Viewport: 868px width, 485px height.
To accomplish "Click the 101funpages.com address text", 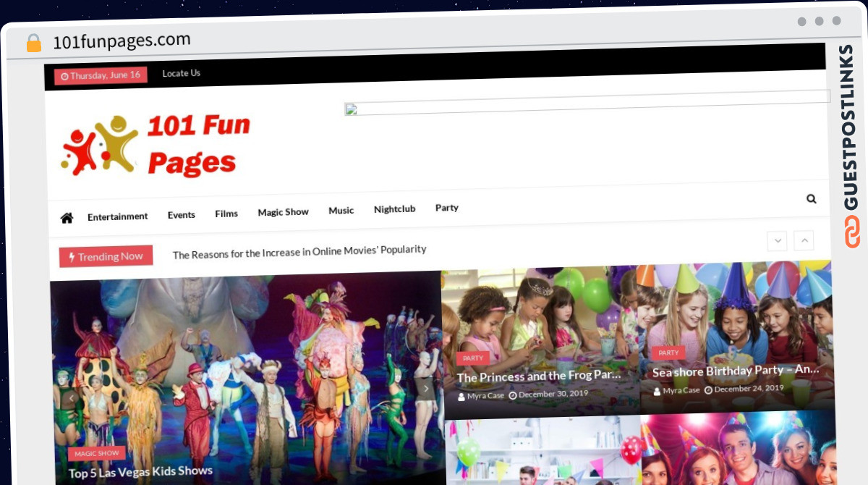I will tap(122, 41).
